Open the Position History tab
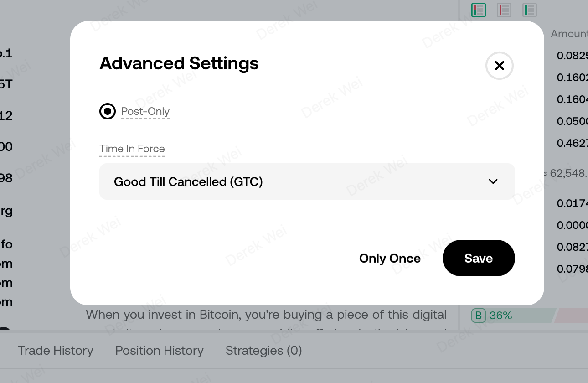 [160, 351]
